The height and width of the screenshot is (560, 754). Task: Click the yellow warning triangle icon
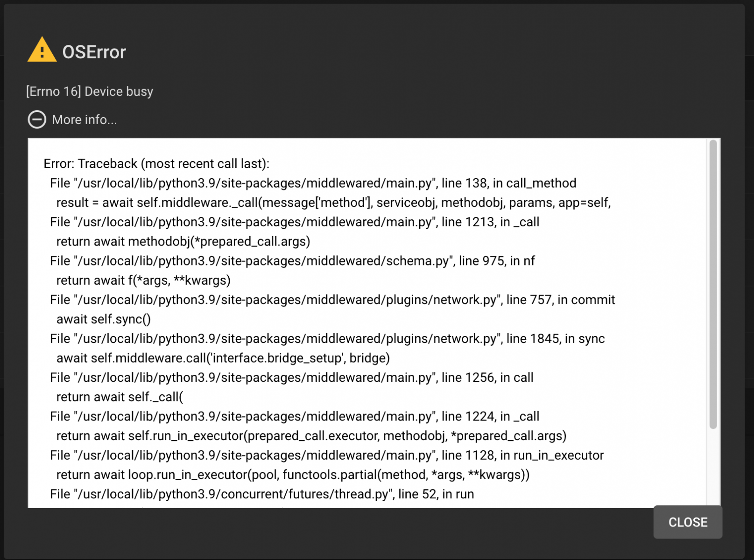(42, 50)
